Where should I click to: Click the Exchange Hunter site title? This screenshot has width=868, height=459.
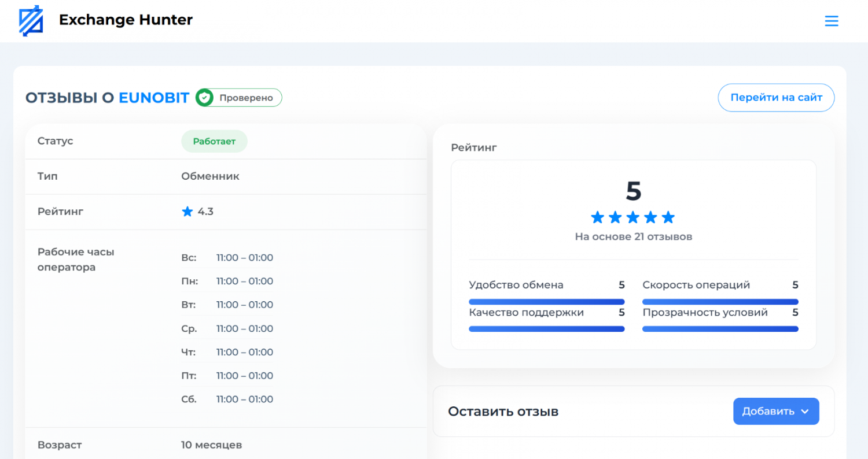[126, 20]
